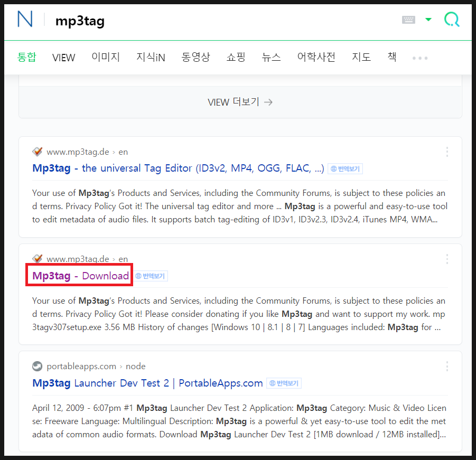
Task: Open Mp3tag - the universal Tag Editor link
Action: [178, 168]
